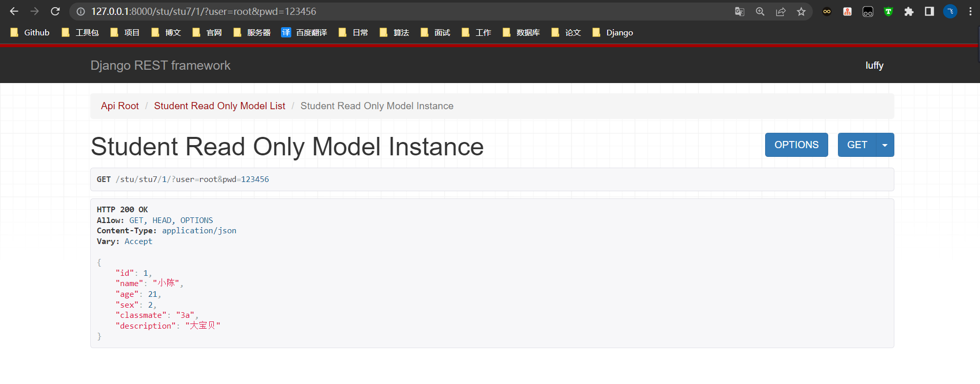Click the "classmate" value 3a
Screen dimensions: 980x384
[x=185, y=315]
